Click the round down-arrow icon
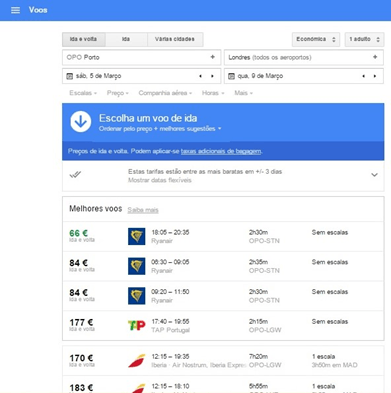The image size is (391, 393). pyautogui.click(x=81, y=122)
